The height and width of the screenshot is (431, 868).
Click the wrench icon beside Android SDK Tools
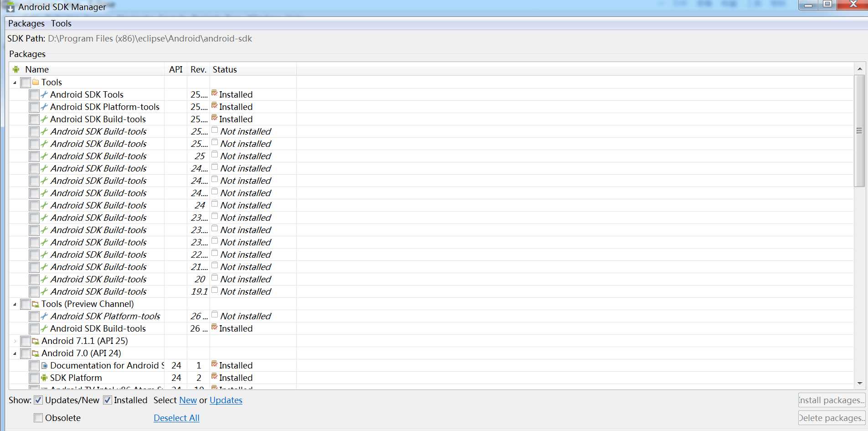click(x=44, y=94)
